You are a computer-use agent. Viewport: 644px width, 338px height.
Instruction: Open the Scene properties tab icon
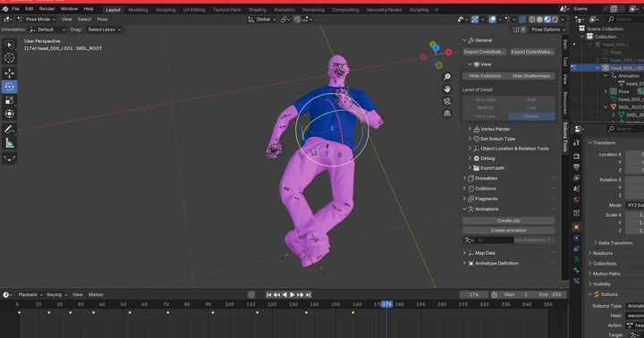tap(577, 189)
